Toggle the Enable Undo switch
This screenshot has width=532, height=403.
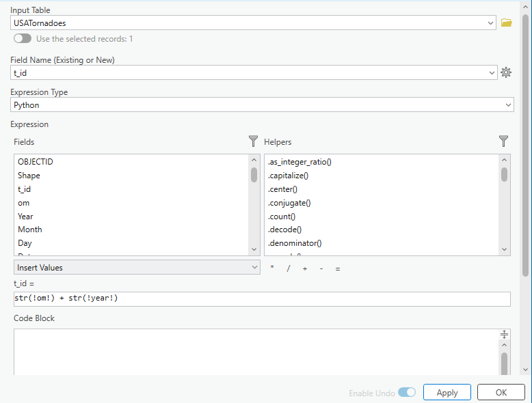[407, 393]
